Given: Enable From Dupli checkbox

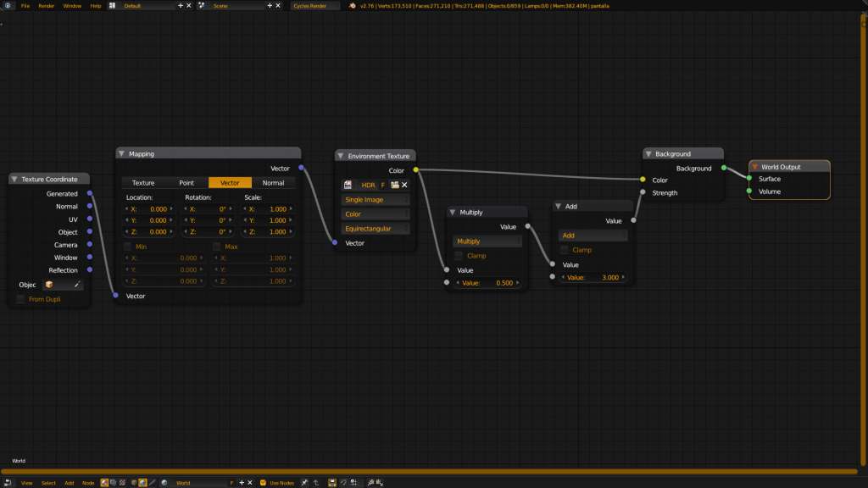Looking at the screenshot, I should [21, 299].
